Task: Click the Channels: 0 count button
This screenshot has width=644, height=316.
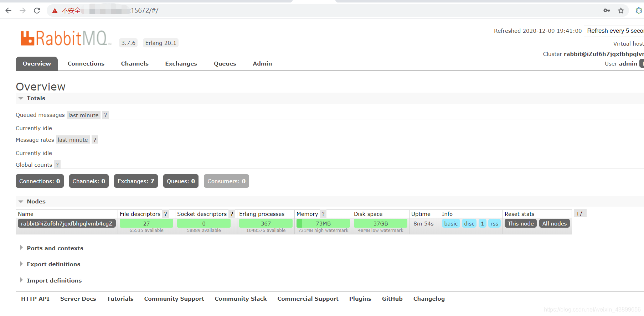Action: pyautogui.click(x=89, y=181)
